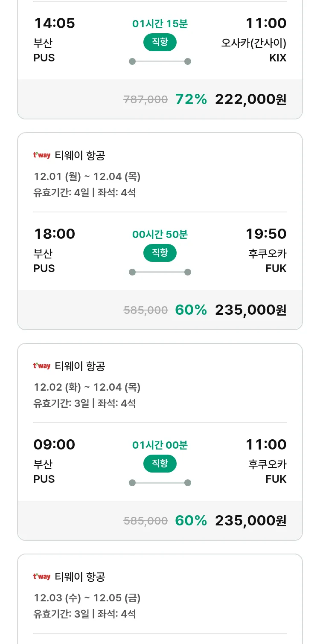Click the t'way logo on 12.01 flight card
Viewport: 320px width, 644px height.
(42, 156)
